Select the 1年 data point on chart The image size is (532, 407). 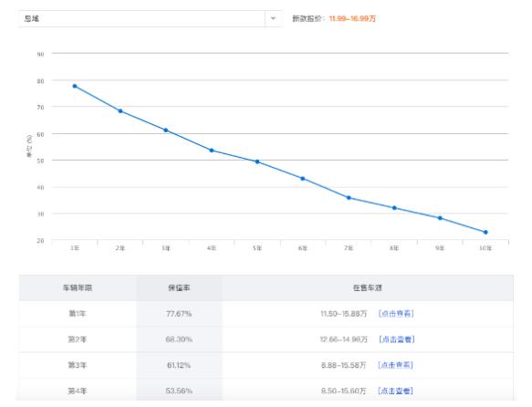coord(75,86)
